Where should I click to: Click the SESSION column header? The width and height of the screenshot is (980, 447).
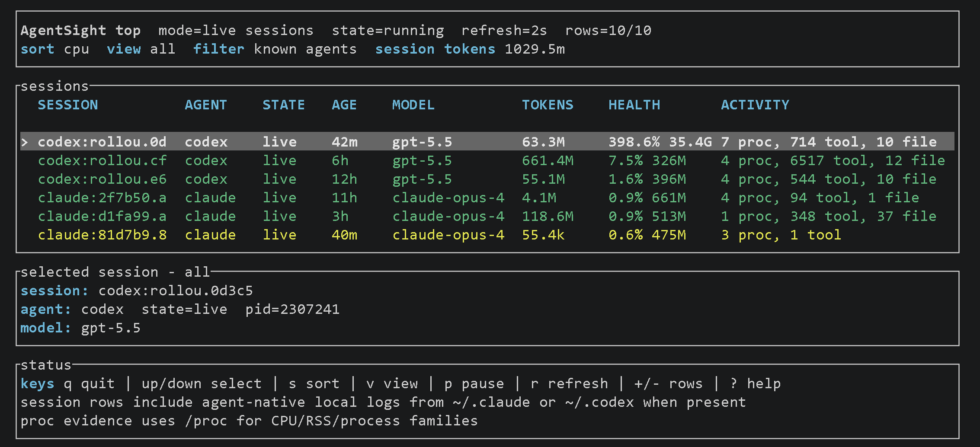click(68, 105)
